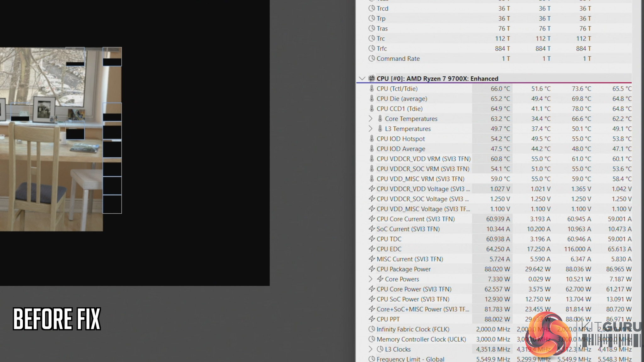The width and height of the screenshot is (644, 362).
Task: Click the thermometer icon beside CPU IOD Hotspot
Action: point(372,139)
